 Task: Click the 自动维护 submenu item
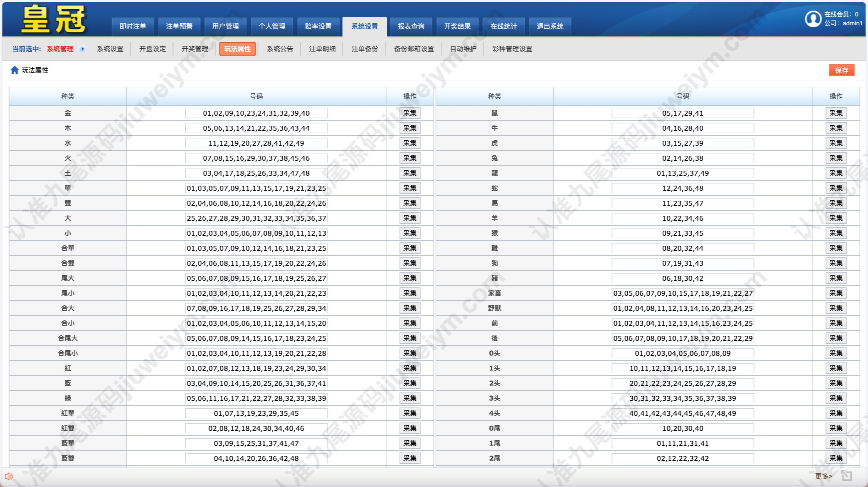[x=463, y=49]
